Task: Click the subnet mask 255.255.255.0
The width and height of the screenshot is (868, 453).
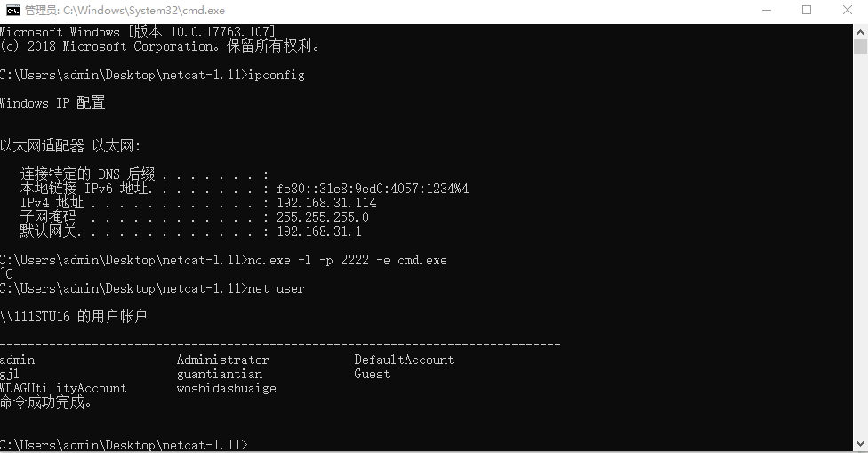Action: (323, 217)
